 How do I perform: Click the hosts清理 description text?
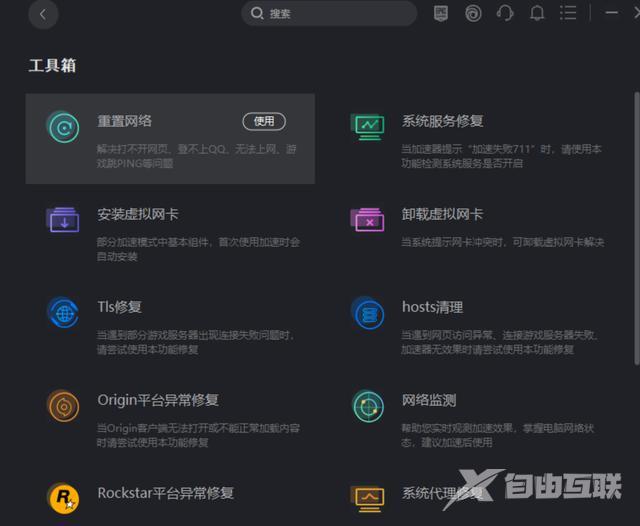(499, 342)
